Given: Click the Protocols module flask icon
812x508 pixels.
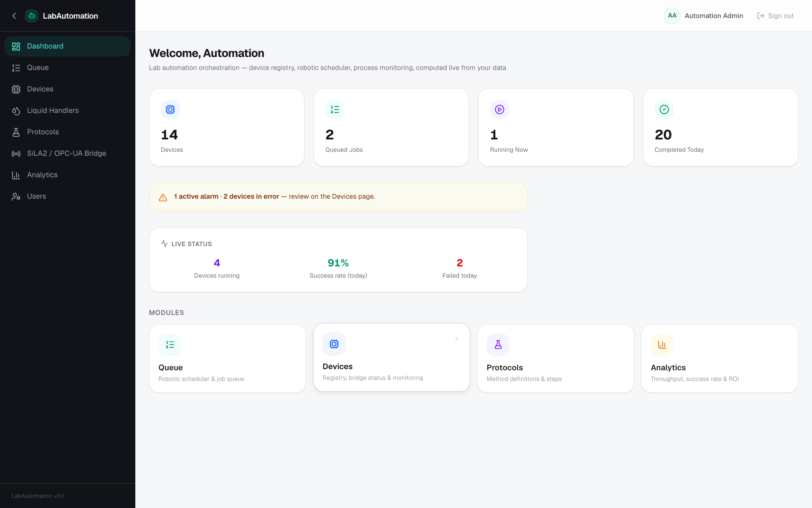Looking at the screenshot, I should pyautogui.click(x=498, y=345).
